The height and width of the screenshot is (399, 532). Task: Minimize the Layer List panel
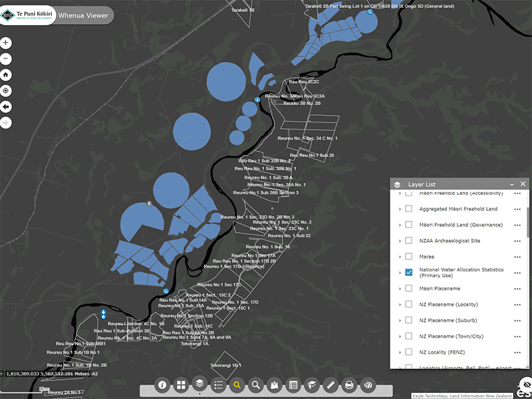click(x=511, y=184)
